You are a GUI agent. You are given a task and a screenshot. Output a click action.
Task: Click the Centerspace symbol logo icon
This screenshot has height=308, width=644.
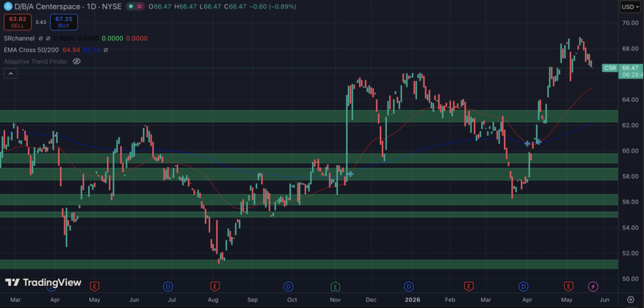point(8,6)
